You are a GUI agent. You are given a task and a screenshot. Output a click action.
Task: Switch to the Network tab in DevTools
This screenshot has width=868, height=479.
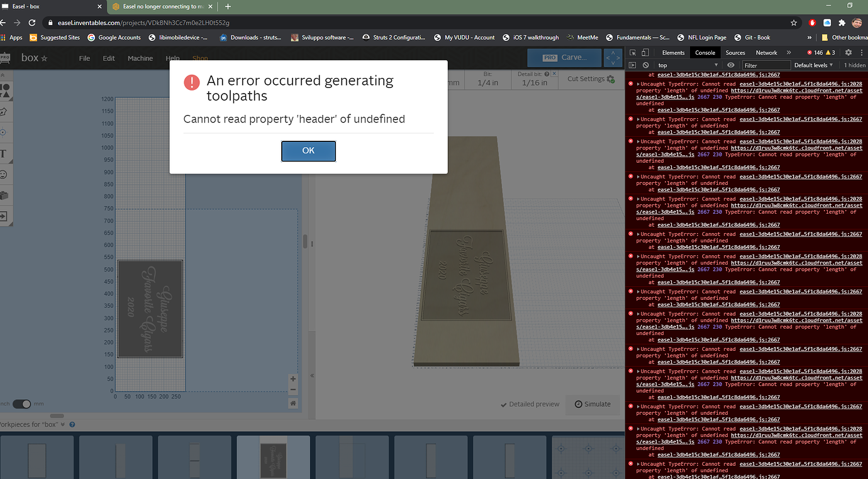tap(766, 52)
